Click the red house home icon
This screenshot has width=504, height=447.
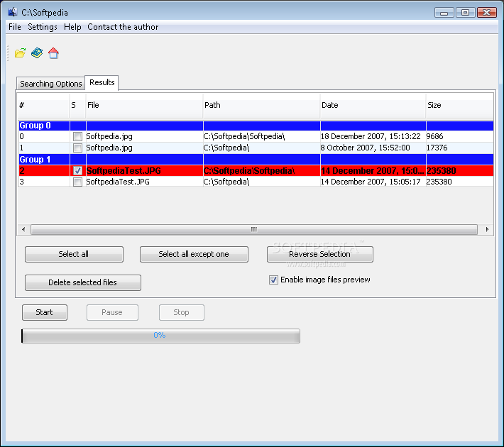click(x=53, y=53)
